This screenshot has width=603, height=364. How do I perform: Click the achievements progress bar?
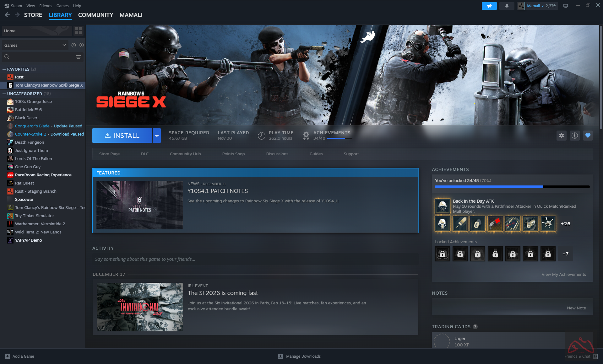[512, 187]
